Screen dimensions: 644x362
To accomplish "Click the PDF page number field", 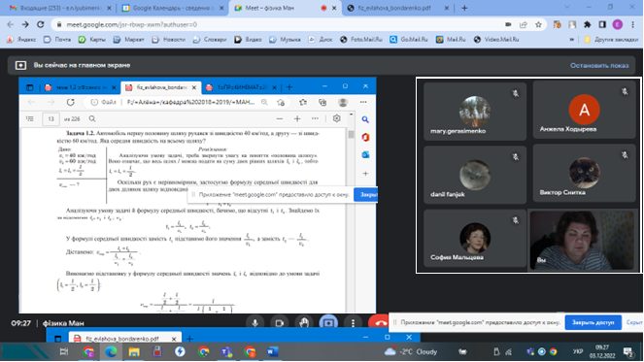I will tap(51, 119).
